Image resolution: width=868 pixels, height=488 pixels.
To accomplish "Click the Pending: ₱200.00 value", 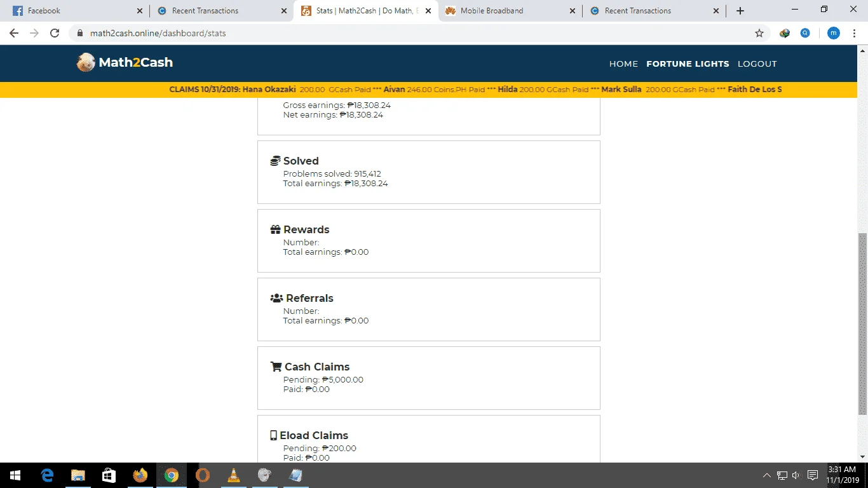I will 320,448.
